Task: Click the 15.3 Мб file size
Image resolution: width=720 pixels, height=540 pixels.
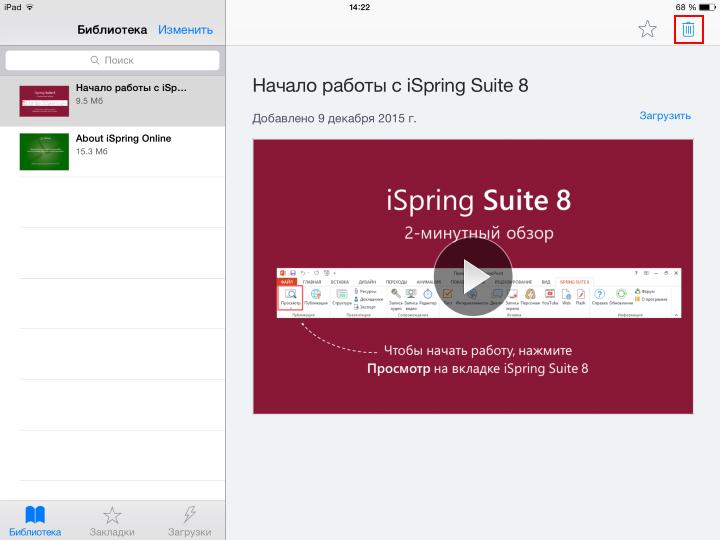Action: (92, 152)
